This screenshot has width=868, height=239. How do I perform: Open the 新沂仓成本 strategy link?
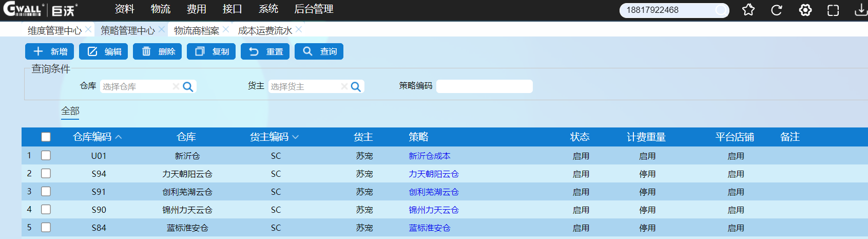pyautogui.click(x=429, y=156)
